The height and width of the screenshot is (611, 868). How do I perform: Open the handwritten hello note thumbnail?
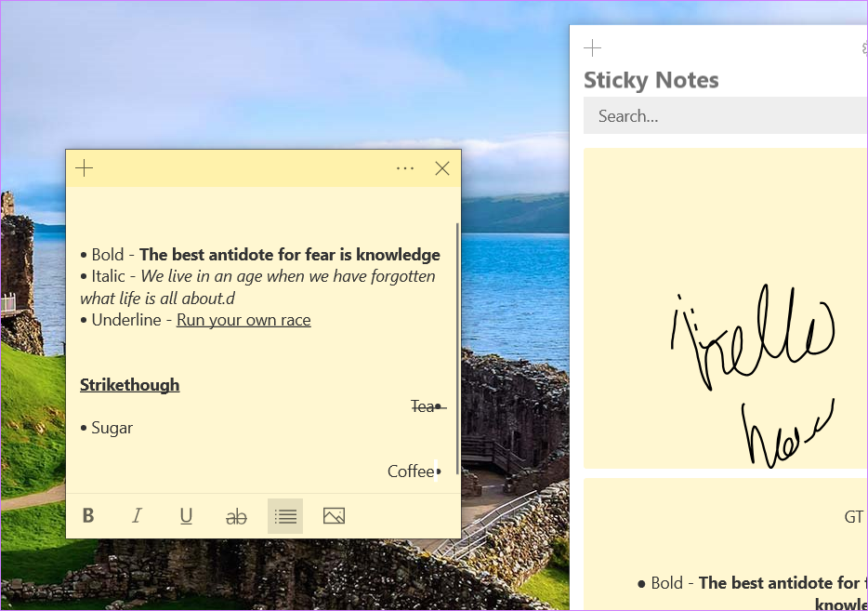tap(734, 307)
